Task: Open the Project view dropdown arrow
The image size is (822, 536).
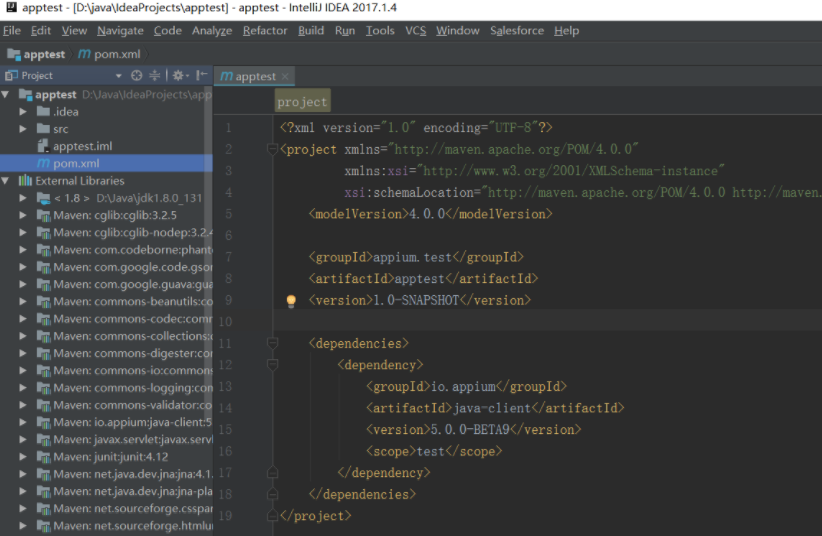Action: 118,76
